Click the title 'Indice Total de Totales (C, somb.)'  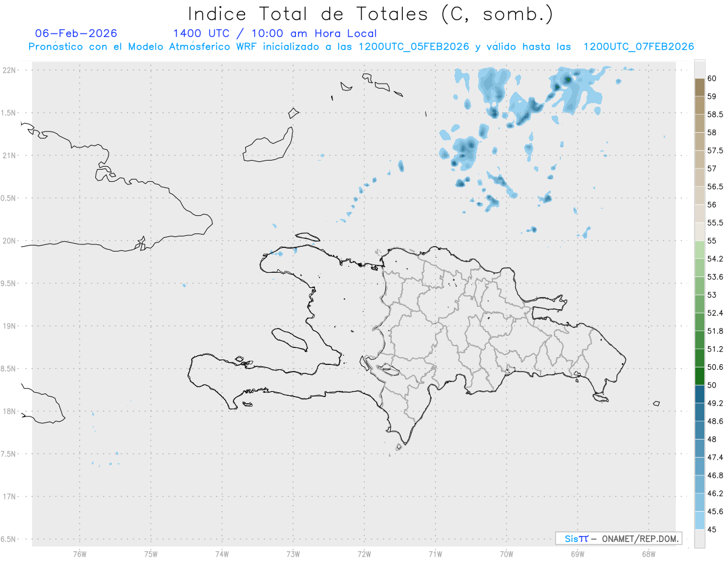click(371, 14)
